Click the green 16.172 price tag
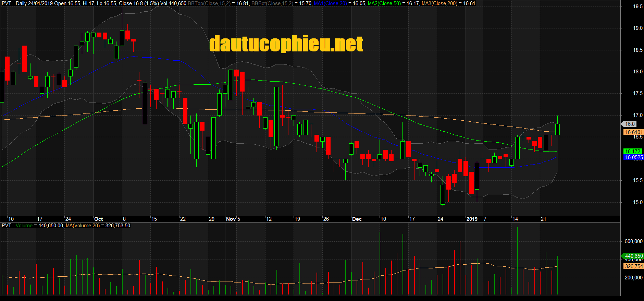 (632, 151)
